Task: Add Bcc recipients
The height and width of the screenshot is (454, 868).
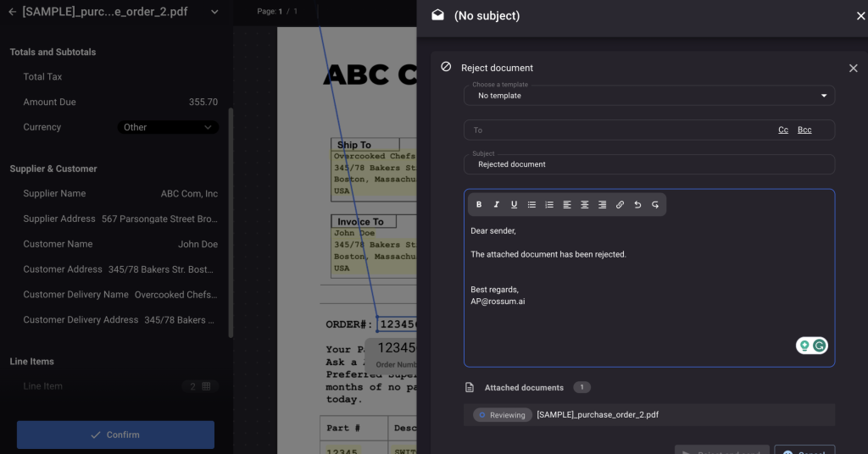Action: pos(804,130)
